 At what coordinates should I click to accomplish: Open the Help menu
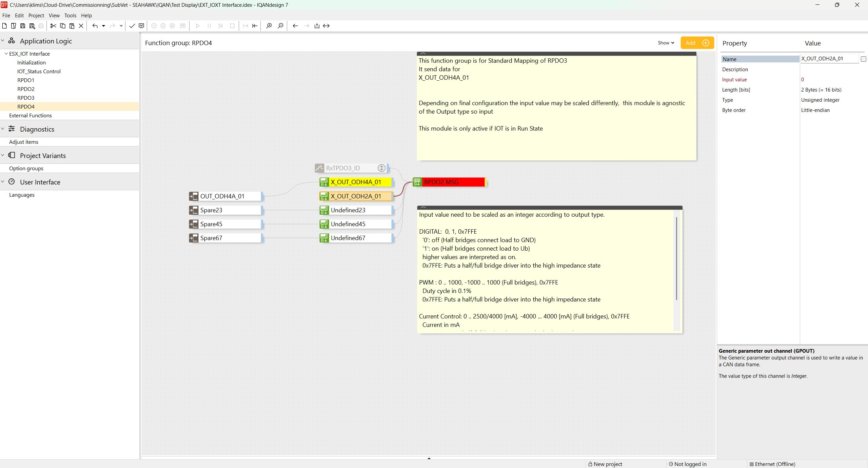pos(86,15)
